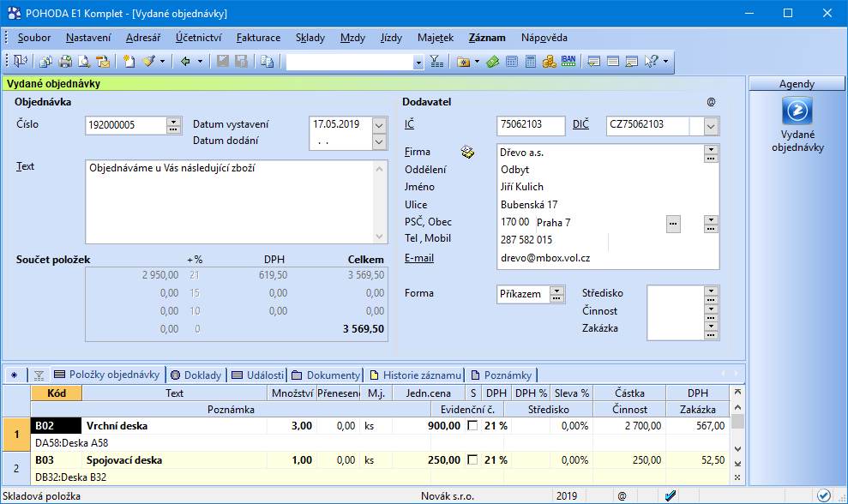Open the Účetnictví menu
Viewport: 848px width, 504px height.
(x=198, y=38)
